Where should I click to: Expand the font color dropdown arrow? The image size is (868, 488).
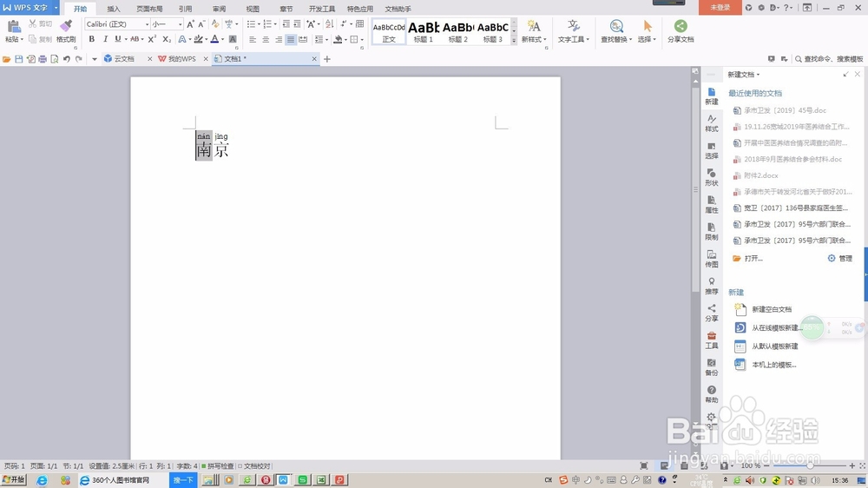click(222, 39)
